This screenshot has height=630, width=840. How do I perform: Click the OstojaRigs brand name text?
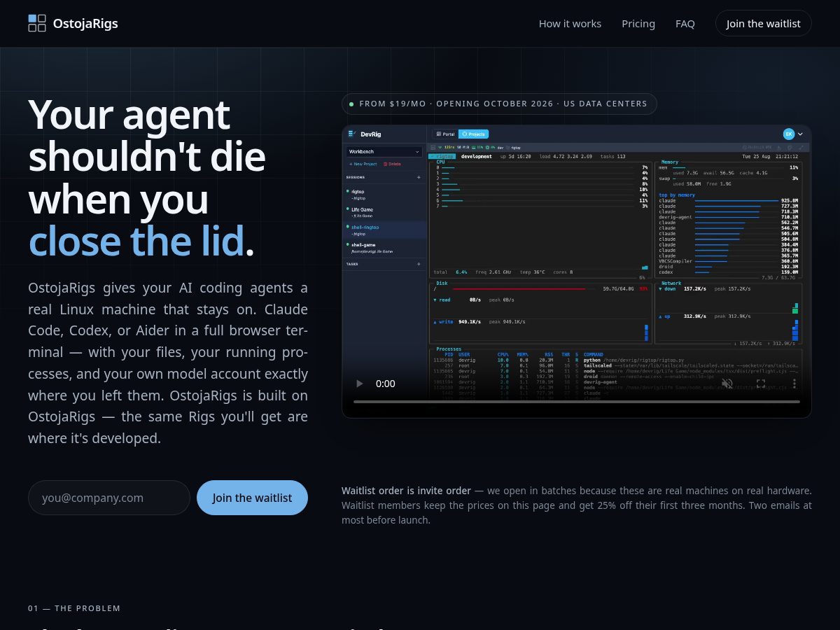click(x=85, y=23)
